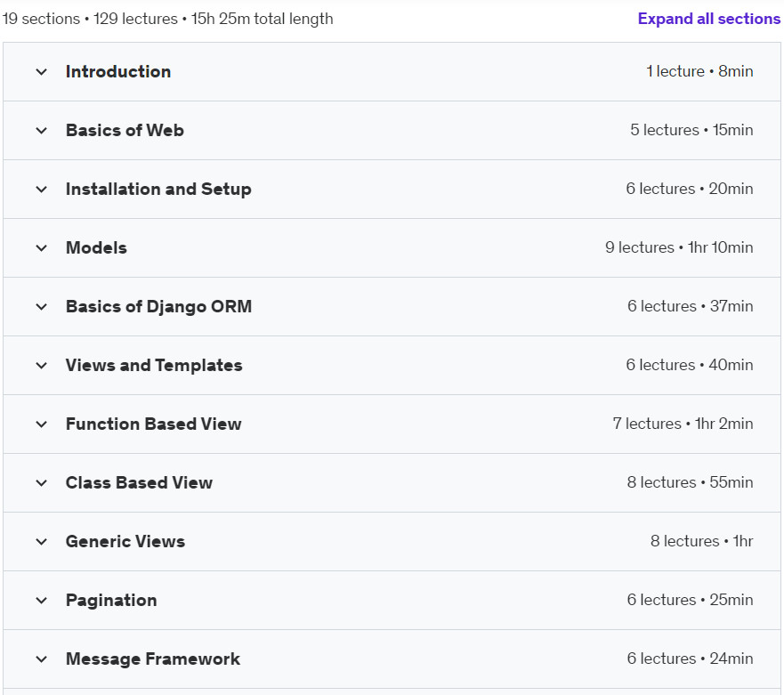Expand the Basics of Web chevron

(x=42, y=131)
